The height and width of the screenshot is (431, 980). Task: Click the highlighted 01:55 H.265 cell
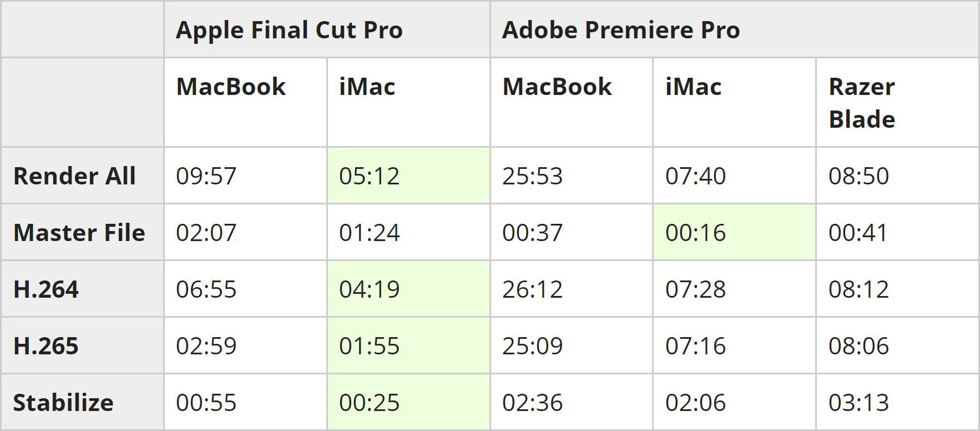[x=370, y=346]
